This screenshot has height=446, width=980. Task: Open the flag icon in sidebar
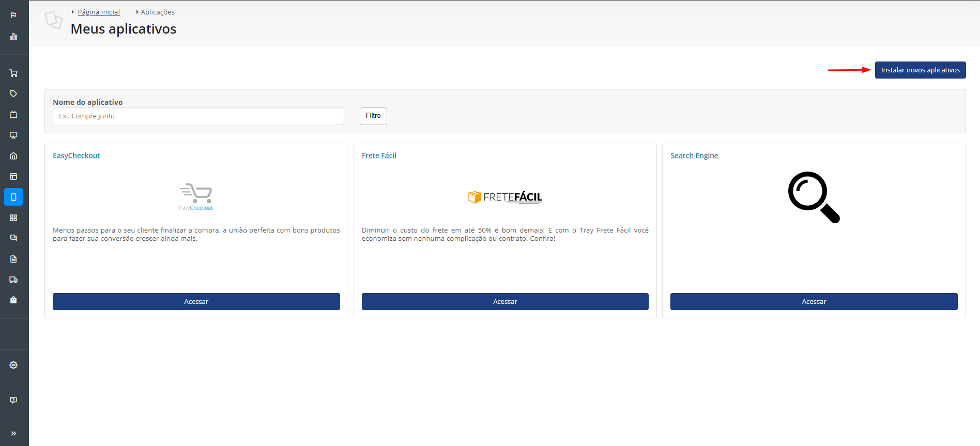coord(13,16)
